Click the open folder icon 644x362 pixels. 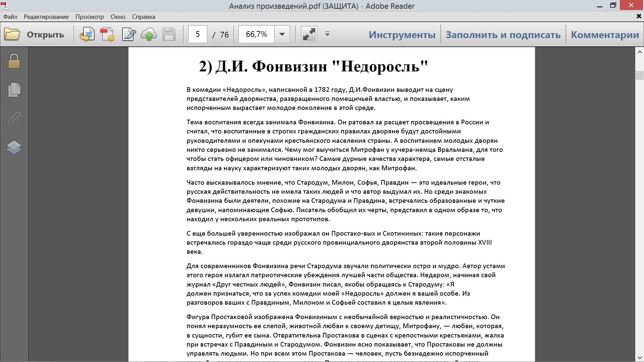coord(12,35)
